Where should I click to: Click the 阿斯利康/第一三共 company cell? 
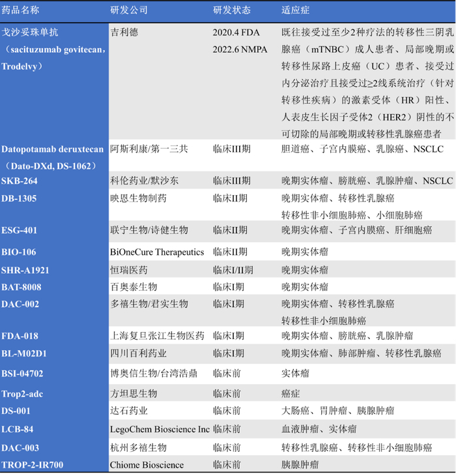click(149, 149)
